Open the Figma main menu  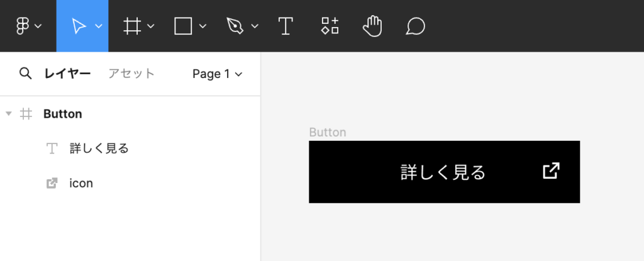point(23,26)
